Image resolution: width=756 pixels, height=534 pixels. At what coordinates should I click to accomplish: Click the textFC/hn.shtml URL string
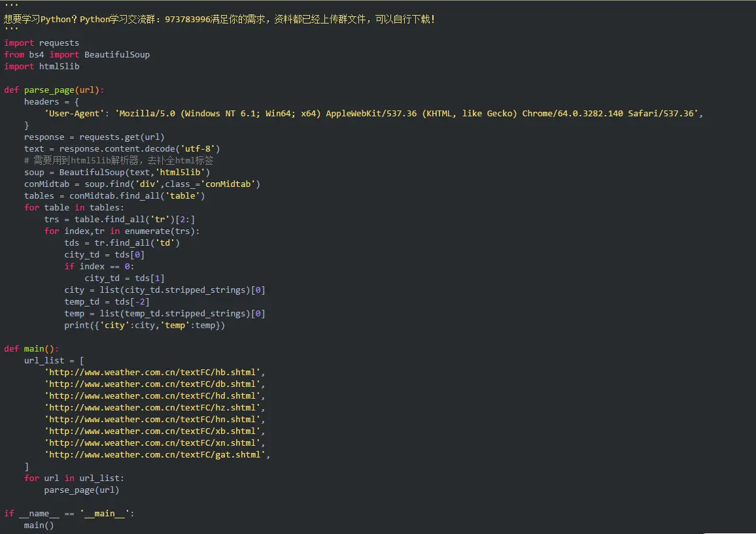155,420
